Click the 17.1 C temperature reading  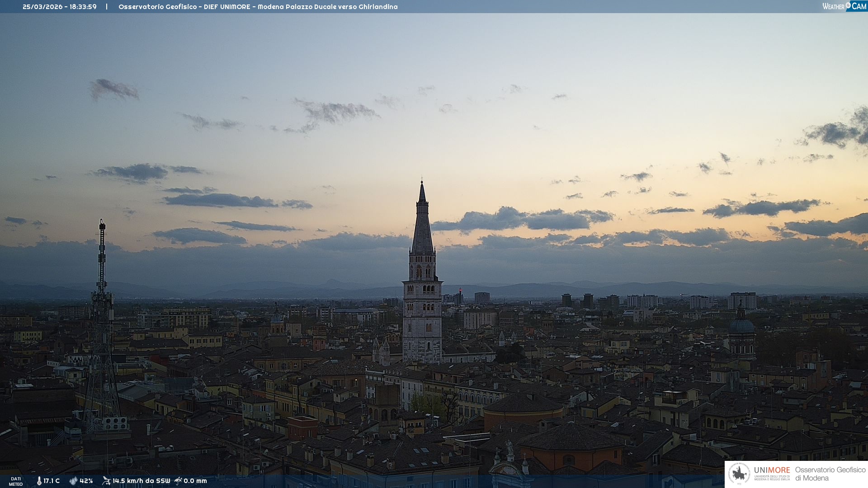pyautogui.click(x=52, y=481)
